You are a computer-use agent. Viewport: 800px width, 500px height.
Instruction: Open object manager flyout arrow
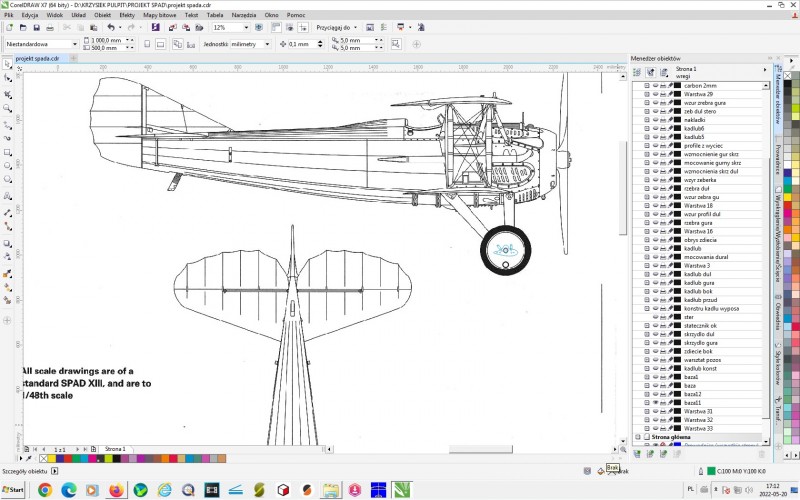click(765, 69)
